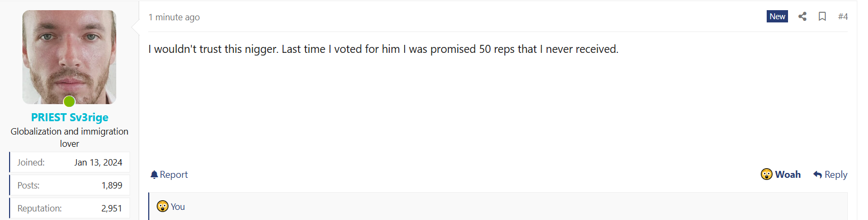Click "You" in the reactions list

pos(178,207)
